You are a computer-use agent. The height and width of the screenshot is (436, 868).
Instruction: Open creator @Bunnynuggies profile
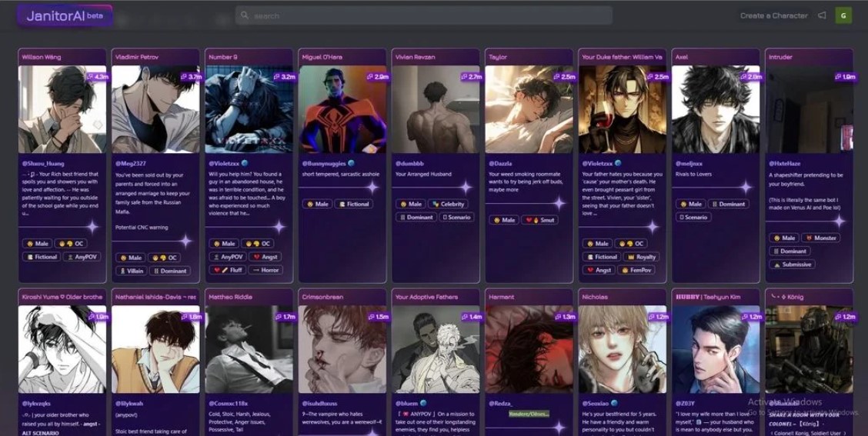point(324,164)
